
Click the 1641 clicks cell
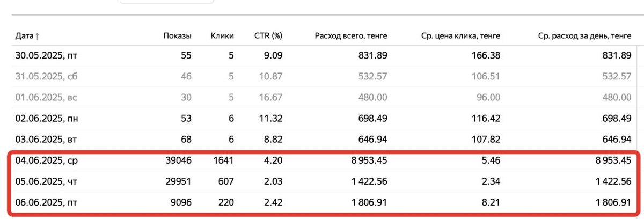(x=223, y=160)
